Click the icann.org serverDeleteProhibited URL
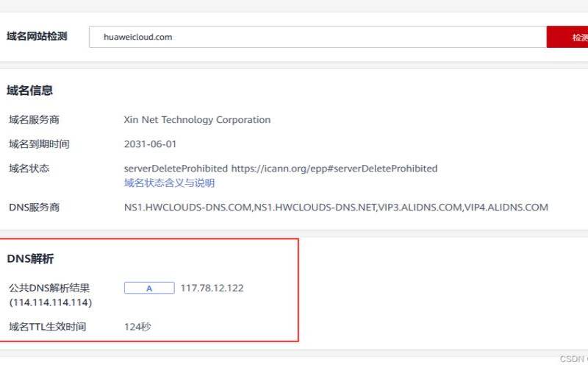The height and width of the screenshot is (368, 588). 334,169
